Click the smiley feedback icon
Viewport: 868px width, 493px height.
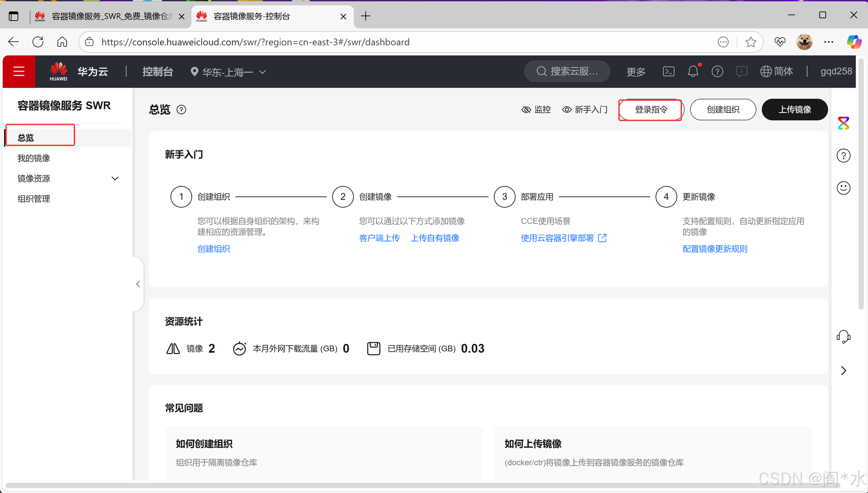click(x=843, y=188)
